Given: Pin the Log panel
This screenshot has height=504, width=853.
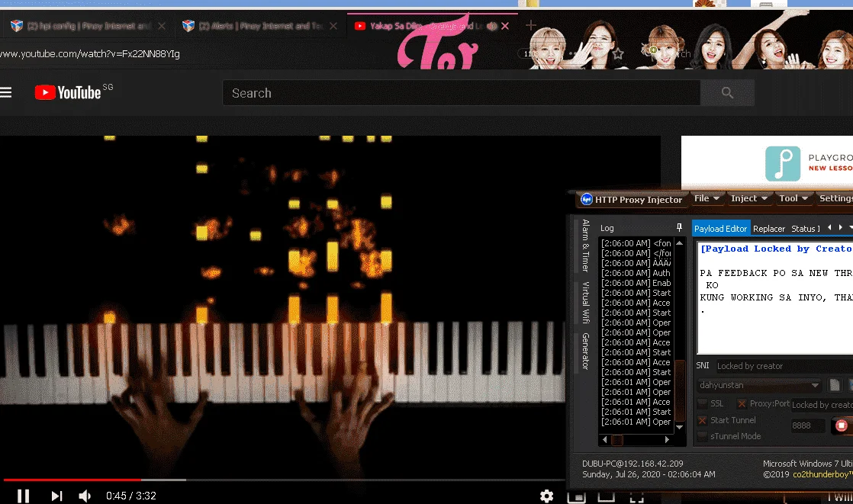Looking at the screenshot, I should (679, 227).
